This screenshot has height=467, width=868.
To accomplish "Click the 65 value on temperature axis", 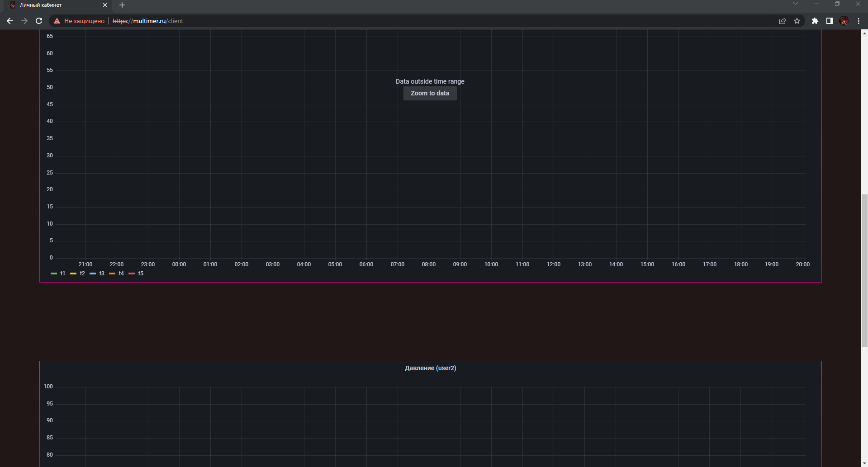I will click(x=50, y=36).
